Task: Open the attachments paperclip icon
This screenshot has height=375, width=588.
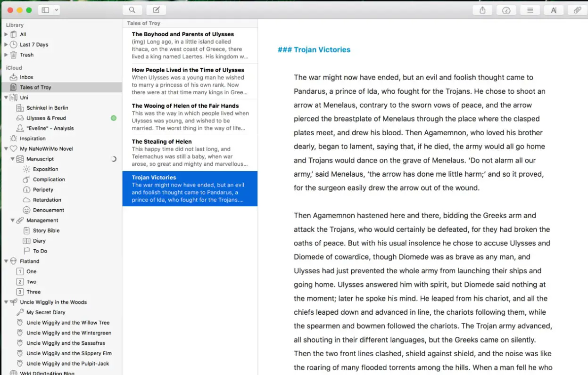Action: 577,10
